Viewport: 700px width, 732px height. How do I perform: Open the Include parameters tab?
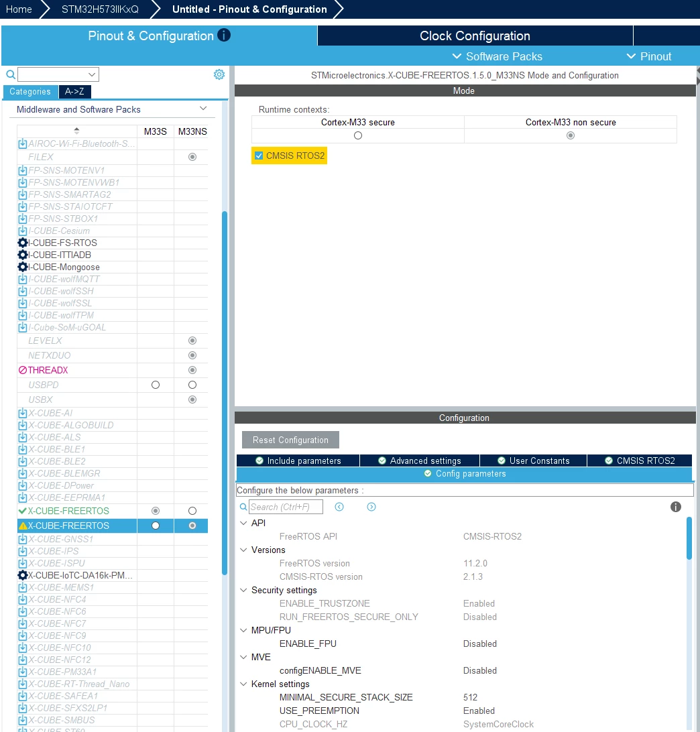[298, 461]
